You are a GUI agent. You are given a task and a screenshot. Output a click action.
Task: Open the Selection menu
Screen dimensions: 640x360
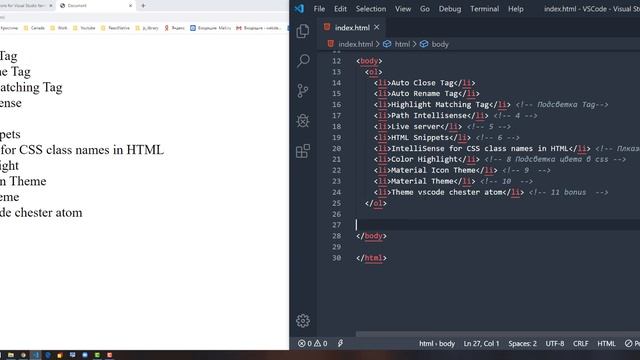coord(370,9)
